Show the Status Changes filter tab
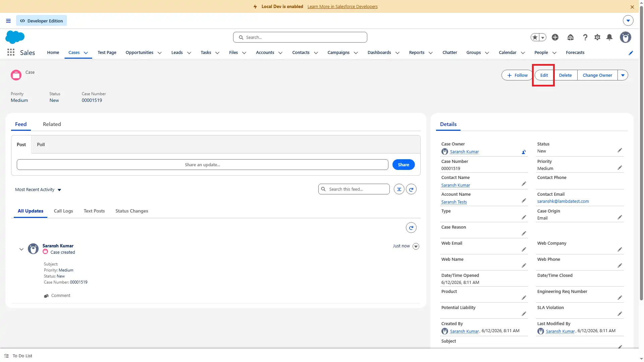The height and width of the screenshot is (362, 644). [x=132, y=211]
